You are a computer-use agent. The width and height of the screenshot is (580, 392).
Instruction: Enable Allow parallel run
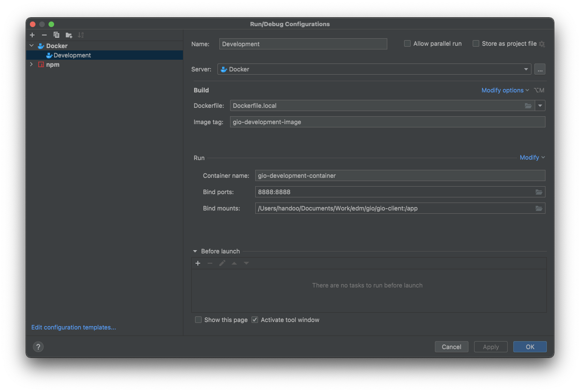point(407,43)
